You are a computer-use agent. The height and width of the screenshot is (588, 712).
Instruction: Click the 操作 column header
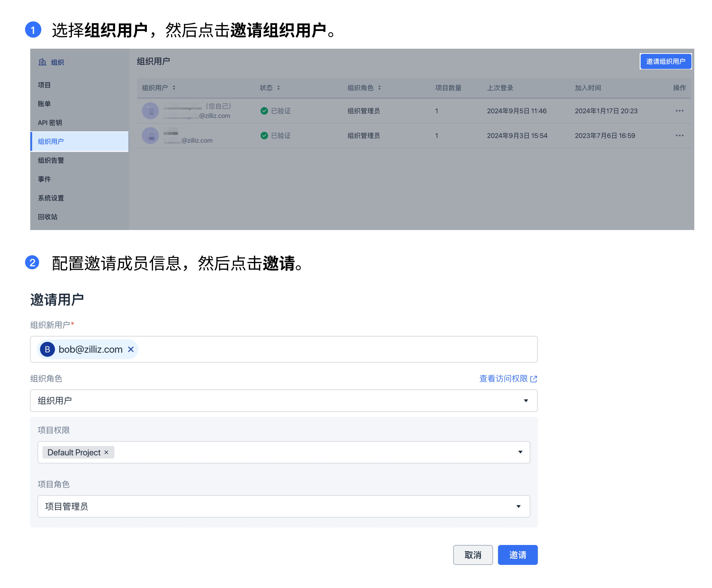tap(679, 88)
